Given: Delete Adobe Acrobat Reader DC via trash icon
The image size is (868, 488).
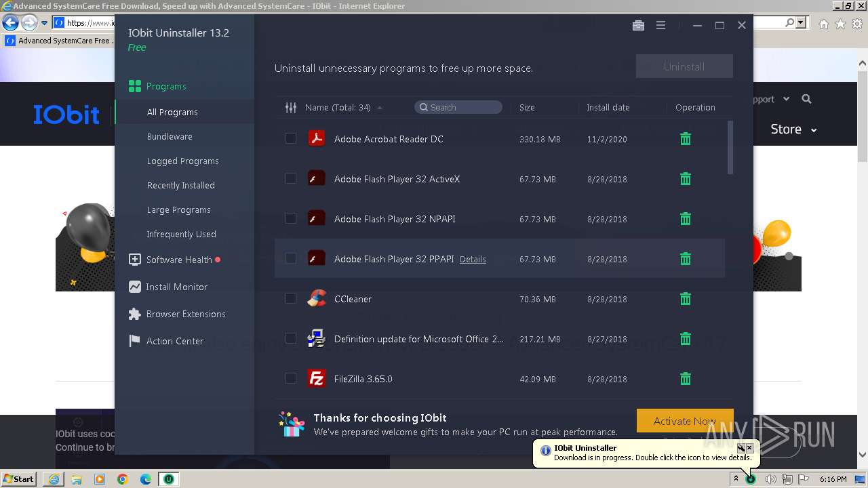Looking at the screenshot, I should point(686,139).
